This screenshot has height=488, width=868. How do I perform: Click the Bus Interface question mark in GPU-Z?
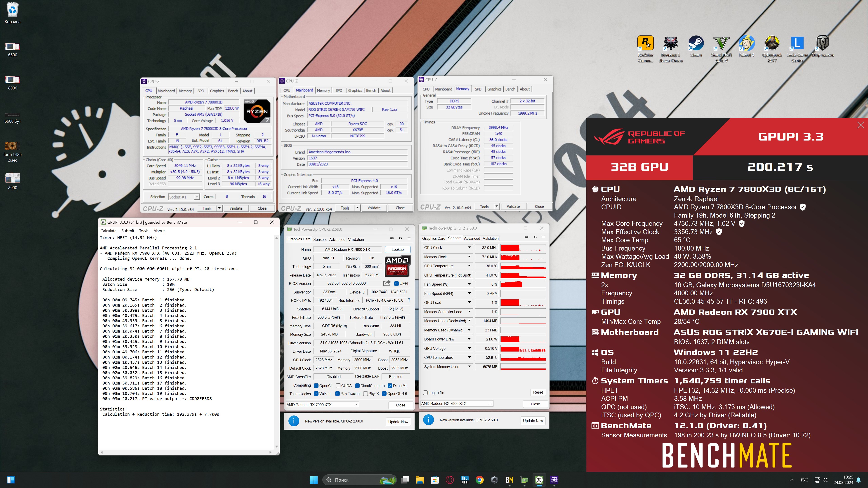409,300
